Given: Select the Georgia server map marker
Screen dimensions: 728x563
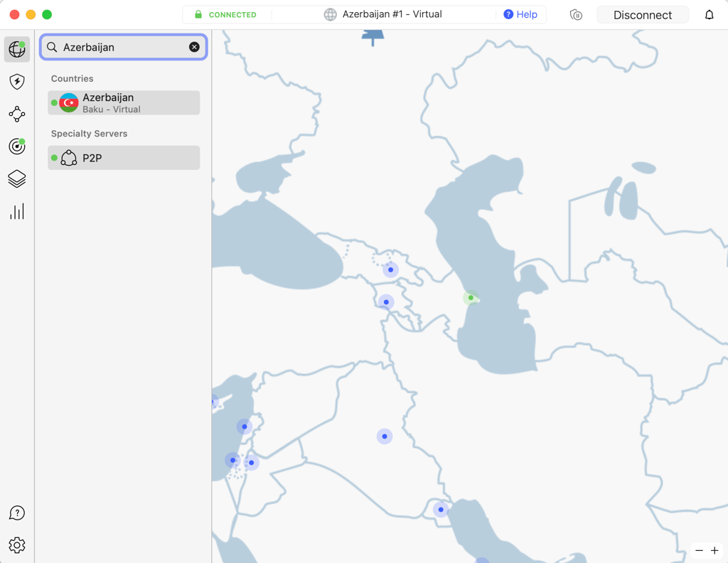Looking at the screenshot, I should pos(390,269).
